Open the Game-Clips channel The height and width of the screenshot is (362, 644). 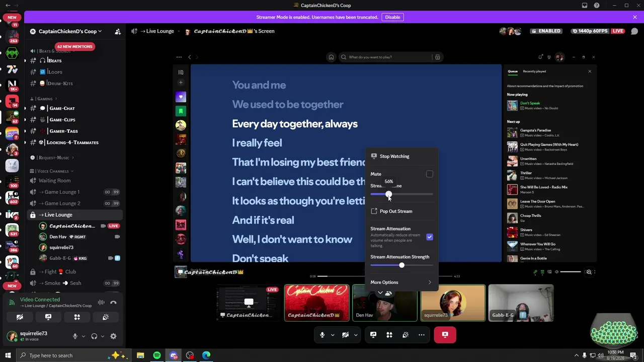[75, 120]
